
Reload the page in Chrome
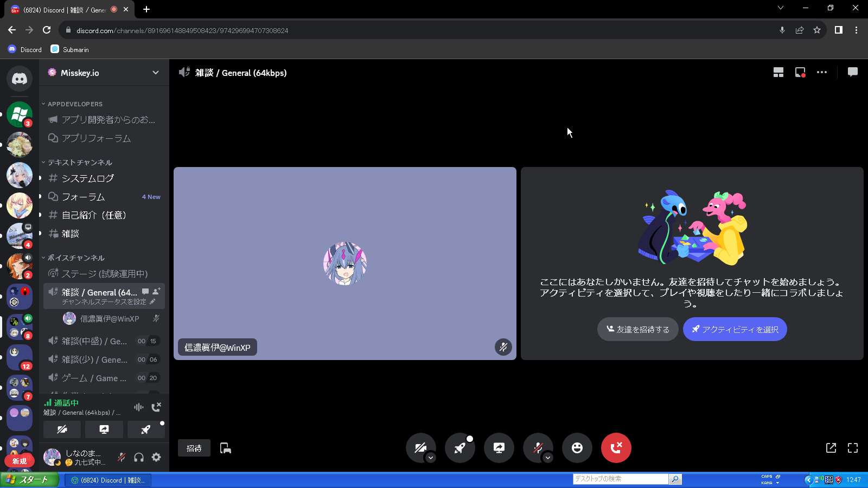[47, 30]
